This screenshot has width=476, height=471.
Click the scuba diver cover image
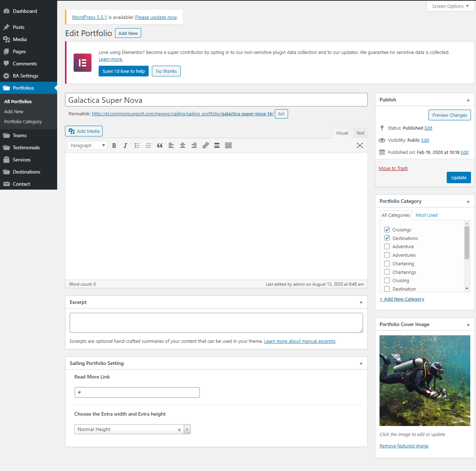click(425, 380)
